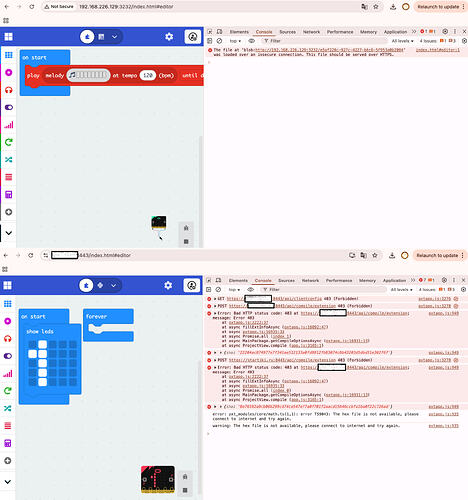Expand GET 403 Forbidden console entry
This screenshot has width=468, height=500.
(215, 299)
